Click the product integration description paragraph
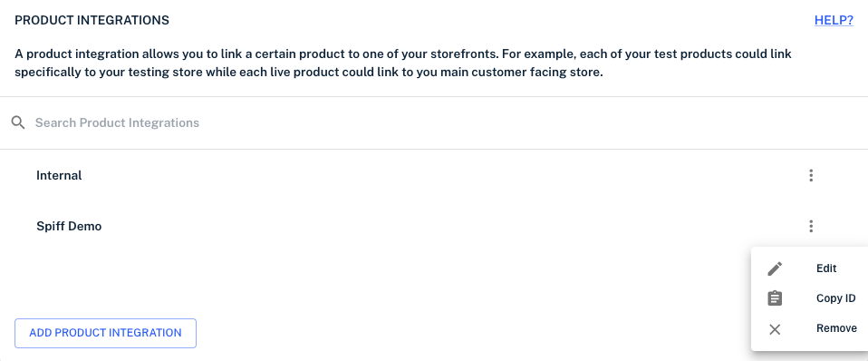The height and width of the screenshot is (361, 868). click(403, 63)
